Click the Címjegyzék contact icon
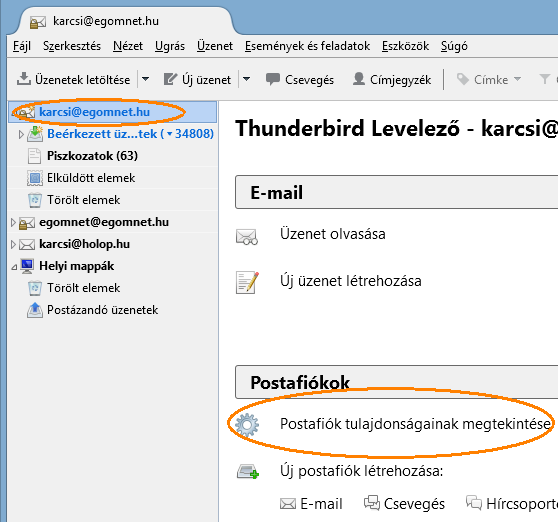Viewport: 558px width, 522px height. click(x=359, y=79)
